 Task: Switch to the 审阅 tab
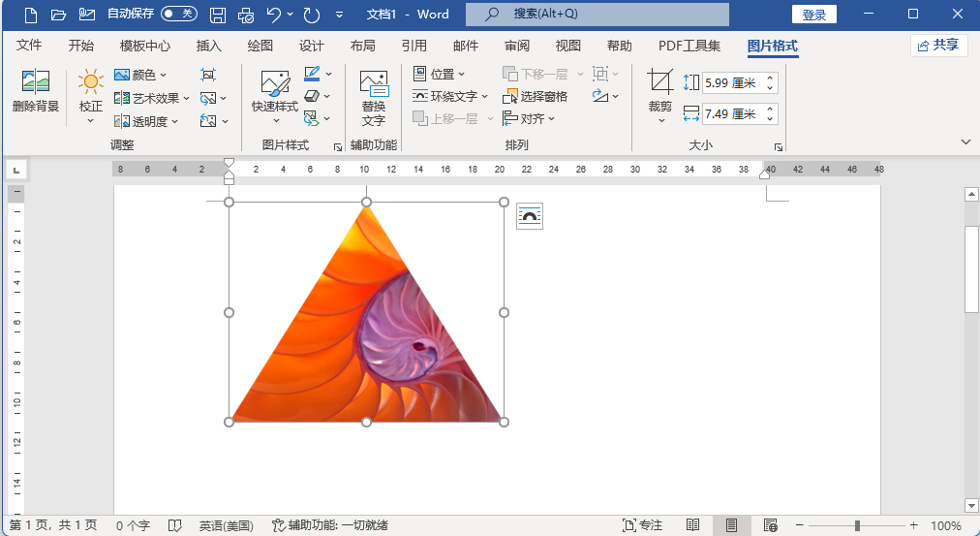click(517, 45)
